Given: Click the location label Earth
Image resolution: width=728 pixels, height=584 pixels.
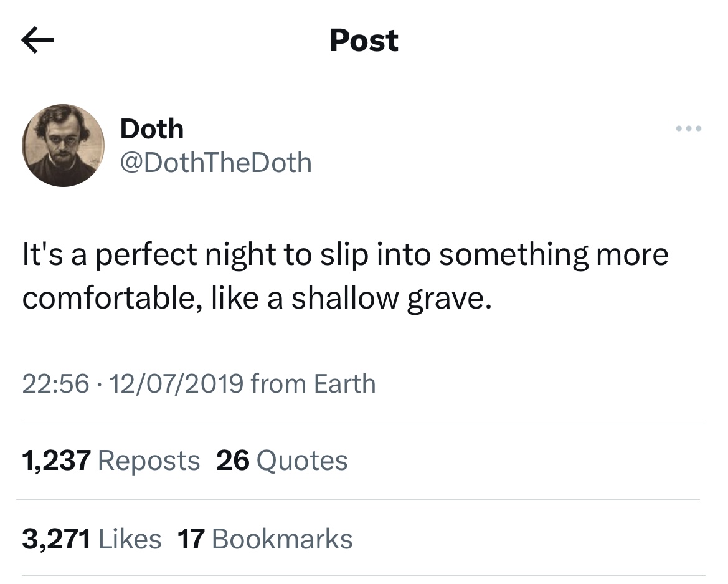Looking at the screenshot, I should click(x=346, y=383).
